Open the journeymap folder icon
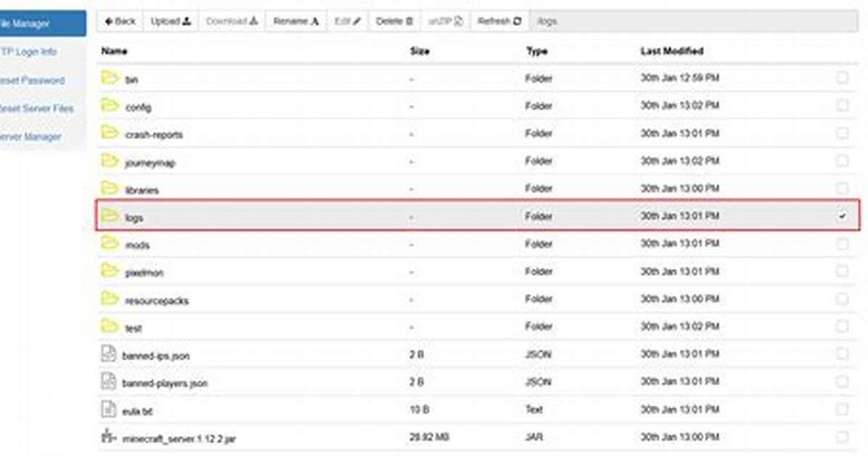This screenshot has width=868, height=456. (x=110, y=160)
